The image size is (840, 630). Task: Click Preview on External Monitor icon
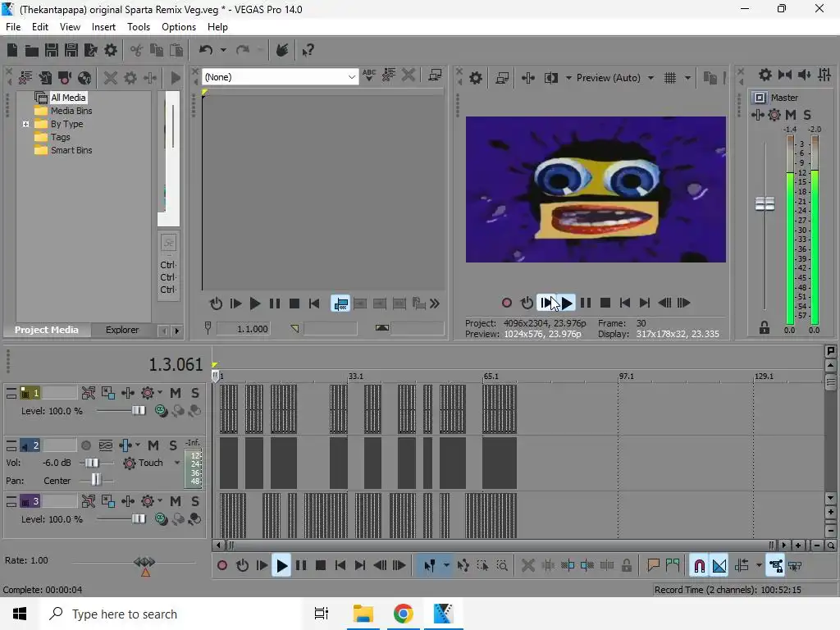502,78
